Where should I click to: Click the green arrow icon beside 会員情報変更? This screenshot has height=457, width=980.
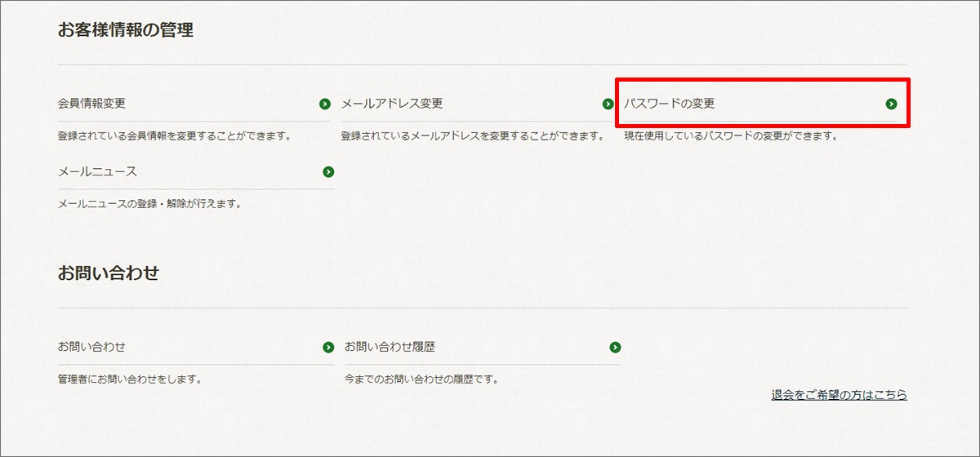click(325, 104)
